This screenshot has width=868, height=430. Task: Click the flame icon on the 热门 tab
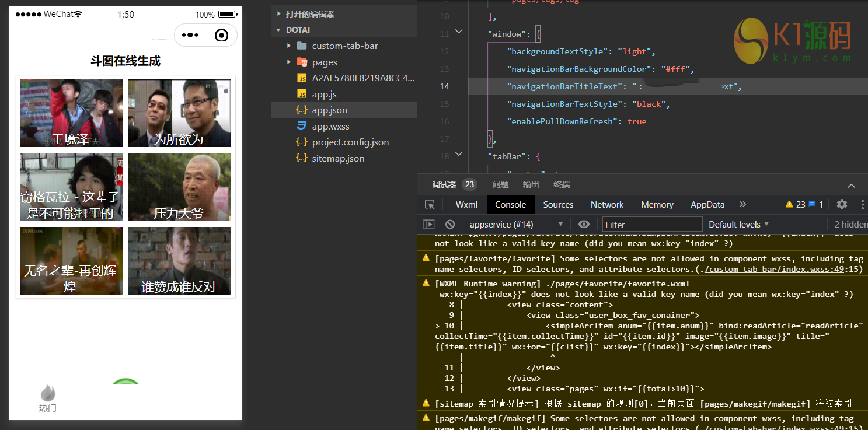pos(48,393)
